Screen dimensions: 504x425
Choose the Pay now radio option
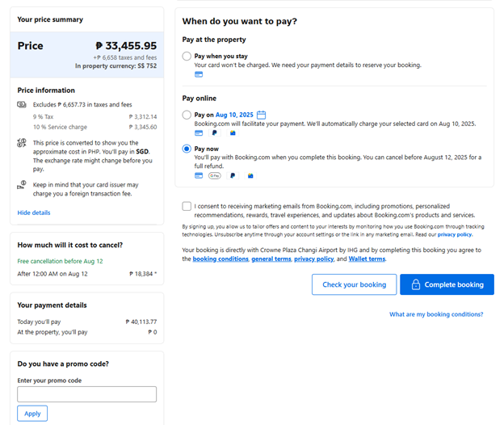click(x=187, y=149)
